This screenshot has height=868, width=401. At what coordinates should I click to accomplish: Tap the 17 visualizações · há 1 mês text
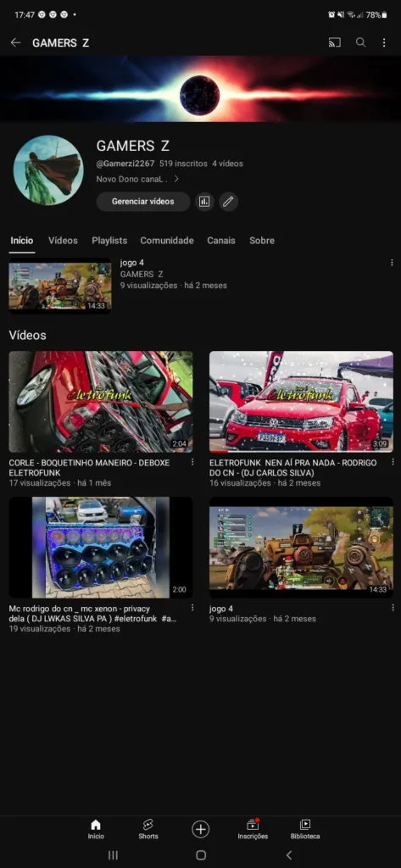60,482
